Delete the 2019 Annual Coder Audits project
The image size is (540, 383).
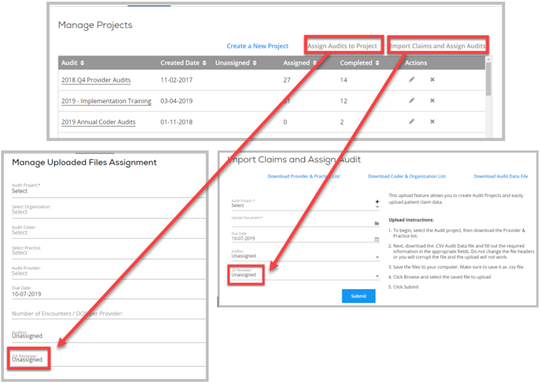(432, 122)
